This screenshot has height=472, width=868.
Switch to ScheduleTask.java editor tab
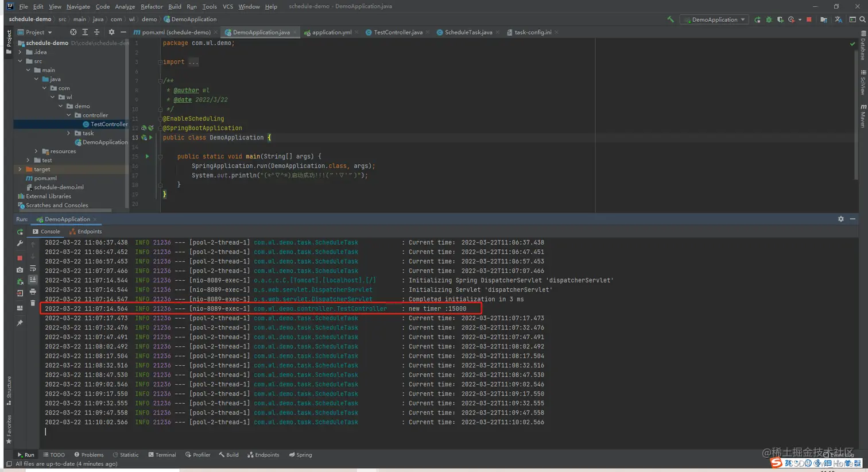pyautogui.click(x=467, y=32)
